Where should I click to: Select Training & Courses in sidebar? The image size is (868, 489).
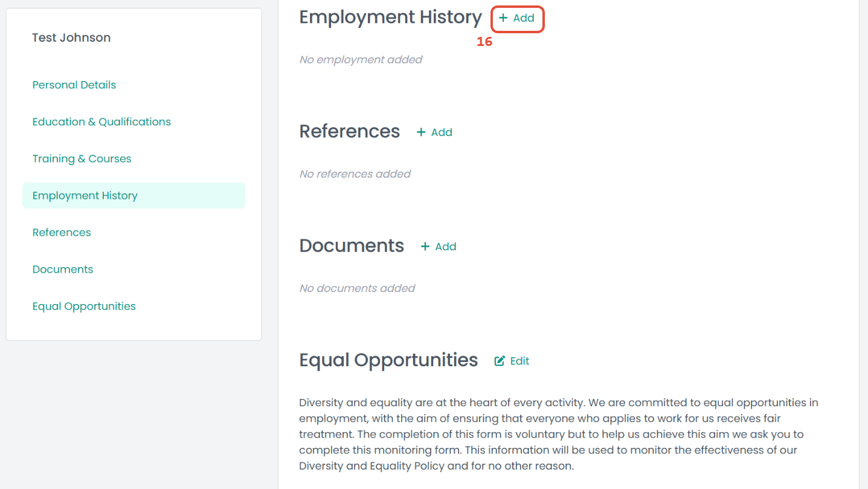(82, 158)
